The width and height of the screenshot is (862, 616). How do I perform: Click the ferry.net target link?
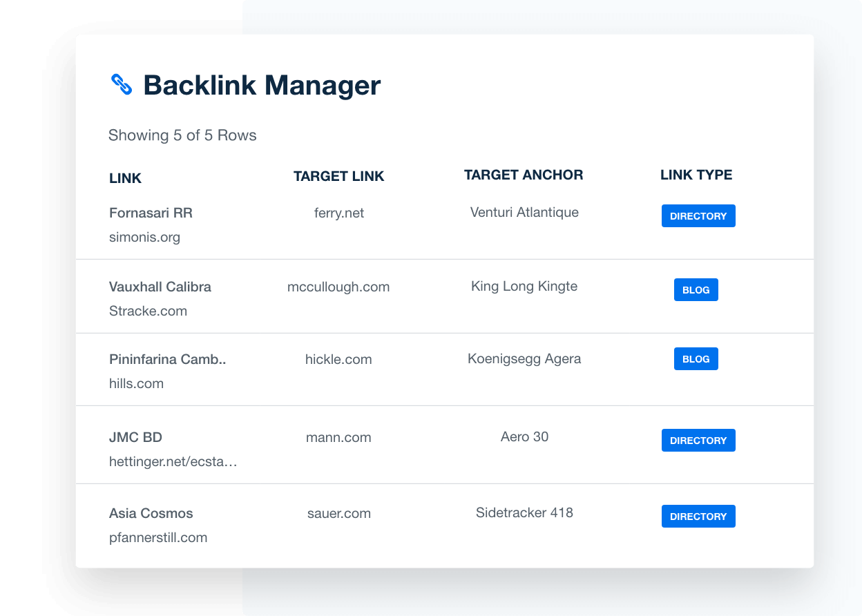(x=338, y=213)
